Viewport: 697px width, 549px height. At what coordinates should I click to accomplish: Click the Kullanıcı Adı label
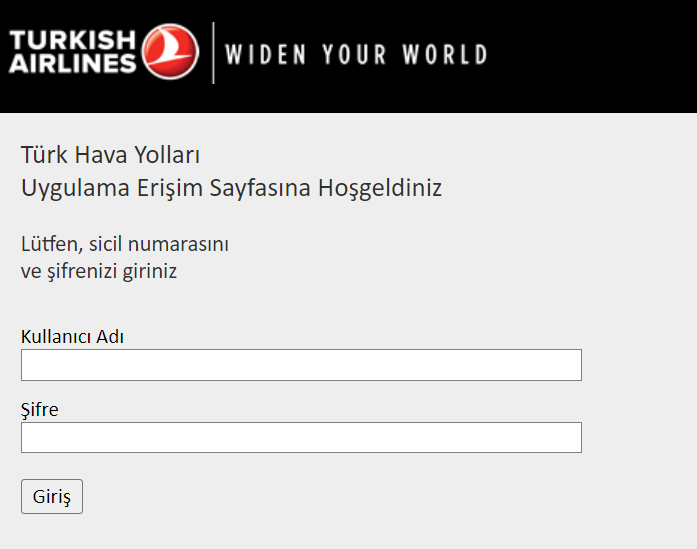pyautogui.click(x=72, y=337)
